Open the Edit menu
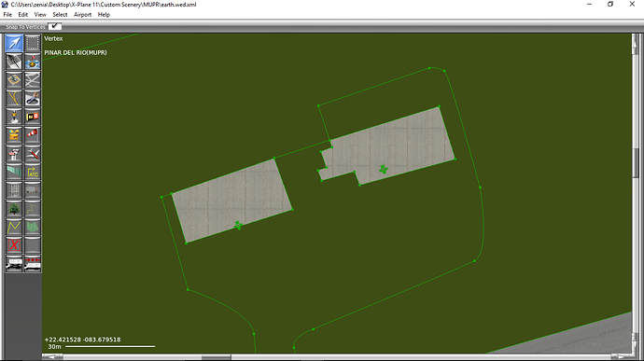 click(x=23, y=14)
